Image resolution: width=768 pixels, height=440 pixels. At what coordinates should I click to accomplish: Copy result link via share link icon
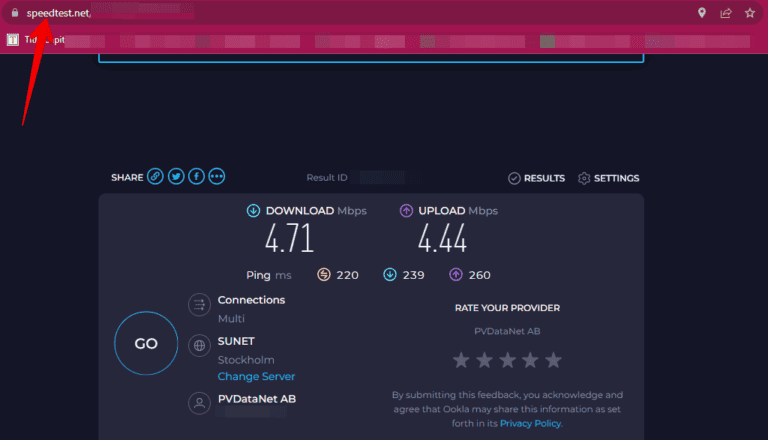click(x=155, y=177)
